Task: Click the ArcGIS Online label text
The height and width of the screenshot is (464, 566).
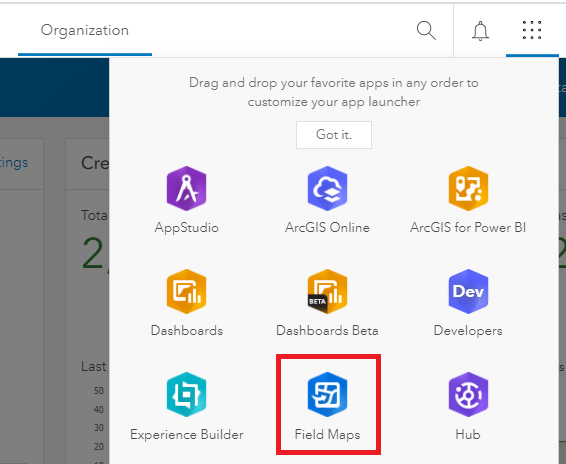Action: pos(327,227)
